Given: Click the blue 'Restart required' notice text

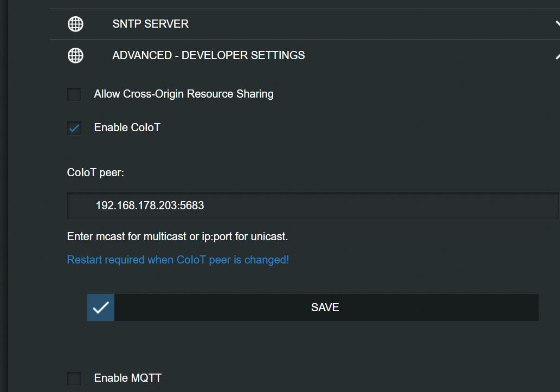Looking at the screenshot, I should (178, 260).
